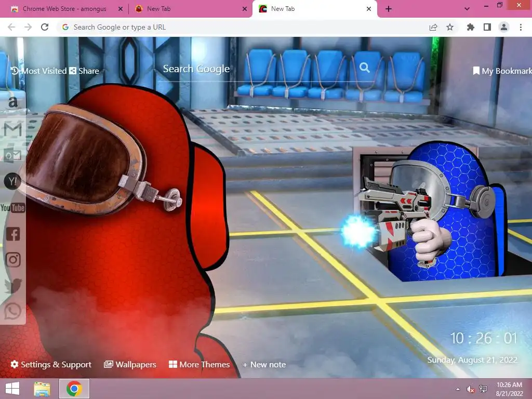The width and height of the screenshot is (532, 399).
Task: Go forward to next page
Action: pyautogui.click(x=28, y=27)
